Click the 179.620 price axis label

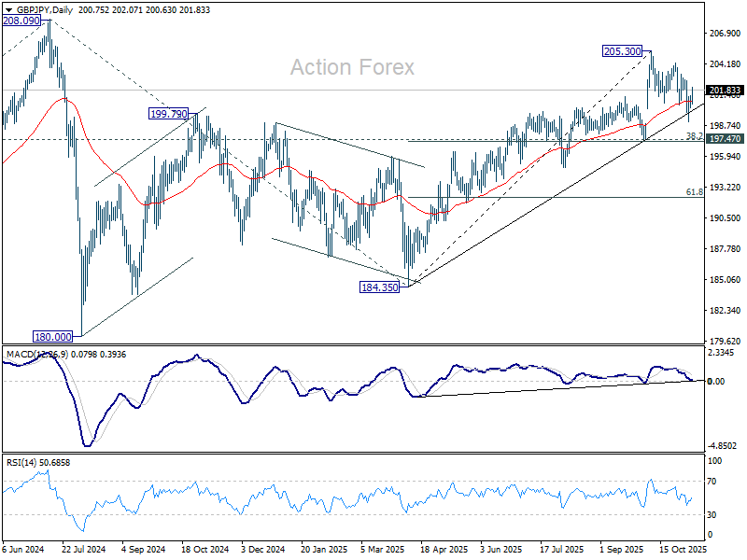[x=725, y=342]
